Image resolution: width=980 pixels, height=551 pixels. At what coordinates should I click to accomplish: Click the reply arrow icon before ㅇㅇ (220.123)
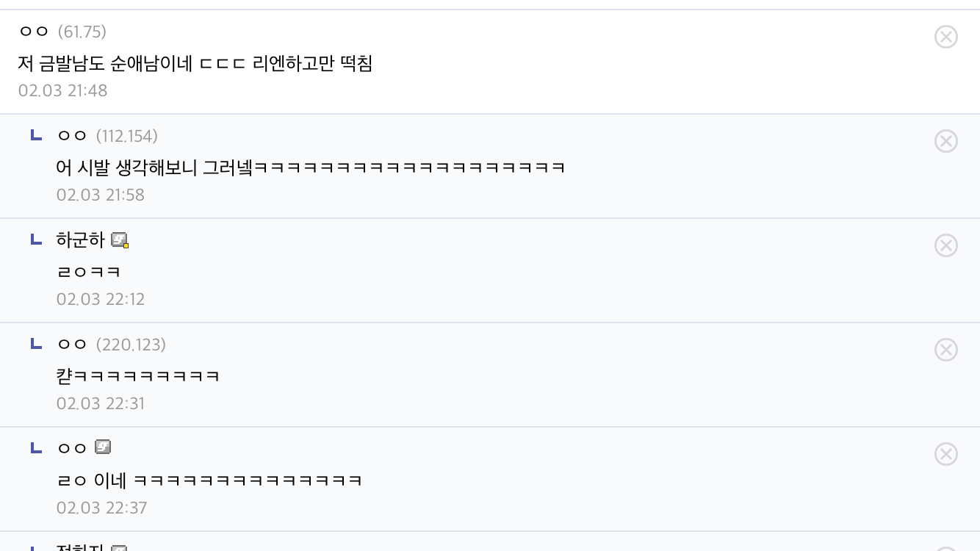point(36,343)
